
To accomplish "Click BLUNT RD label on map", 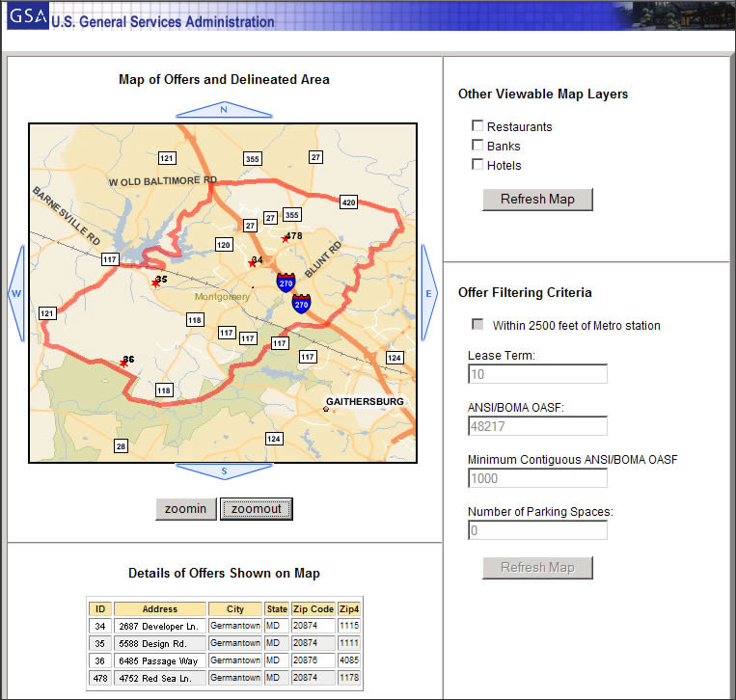I will (x=323, y=259).
